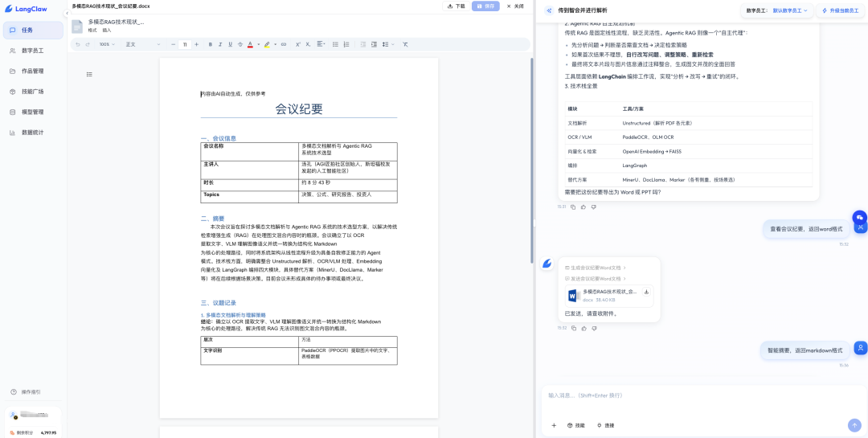Toggle superscript formatting
Viewport: 868px width, 438px height.
tap(298, 44)
